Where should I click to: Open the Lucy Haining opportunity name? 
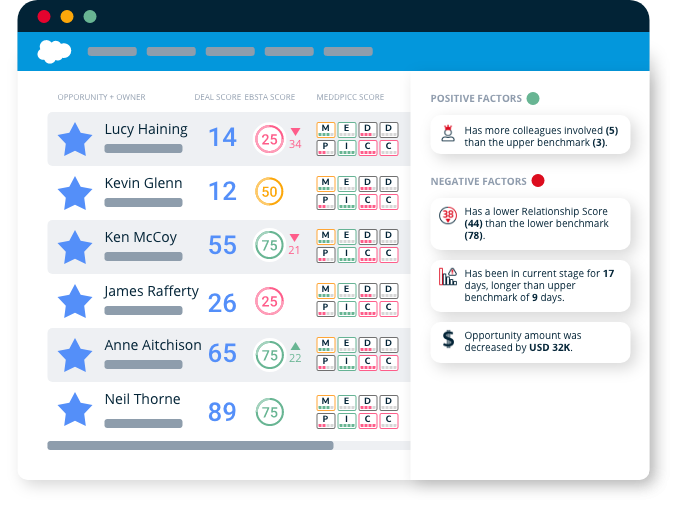coord(146,129)
